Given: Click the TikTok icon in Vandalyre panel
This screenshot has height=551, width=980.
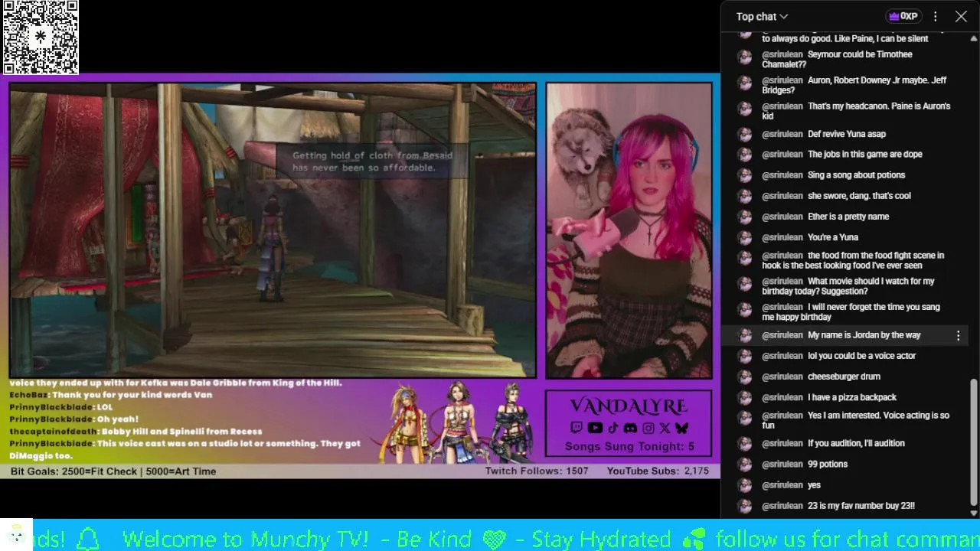Looking at the screenshot, I should [612, 429].
